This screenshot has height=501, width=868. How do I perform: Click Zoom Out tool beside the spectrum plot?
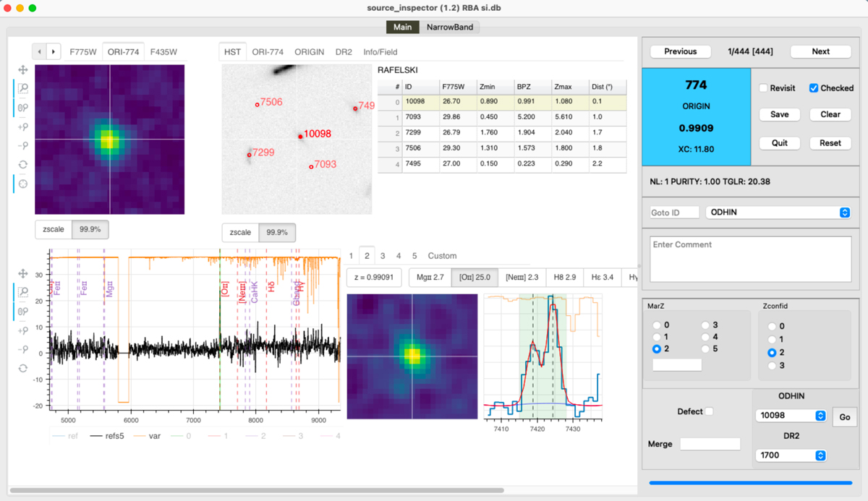(23, 349)
